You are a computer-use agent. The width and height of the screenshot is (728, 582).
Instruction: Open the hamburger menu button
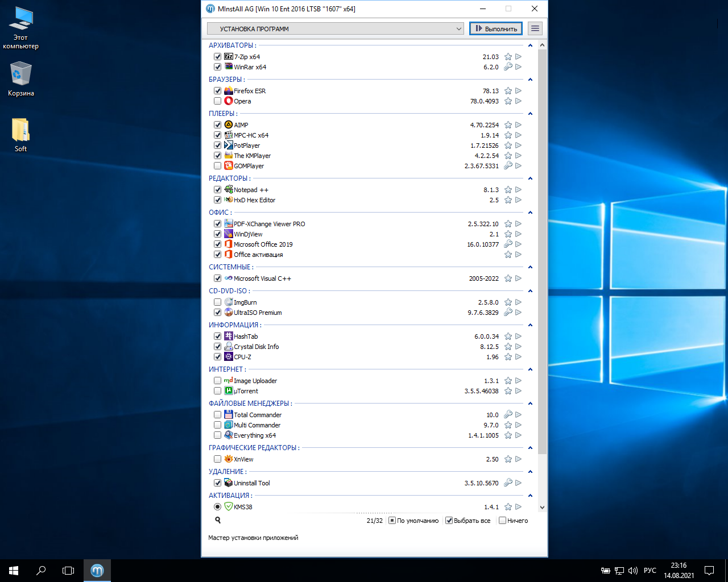535,28
